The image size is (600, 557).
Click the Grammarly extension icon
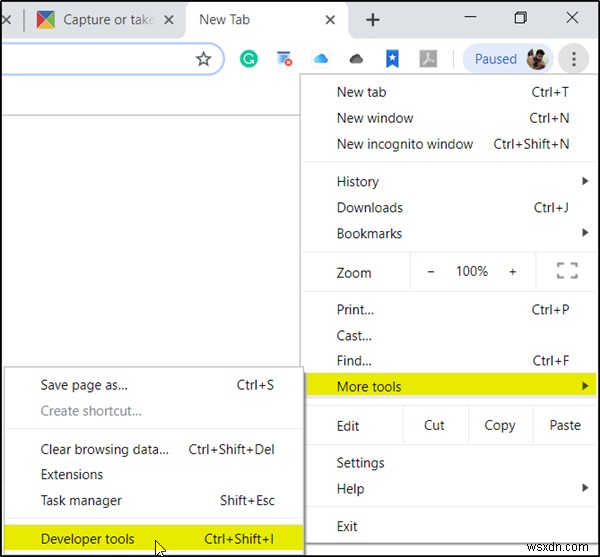[x=249, y=59]
